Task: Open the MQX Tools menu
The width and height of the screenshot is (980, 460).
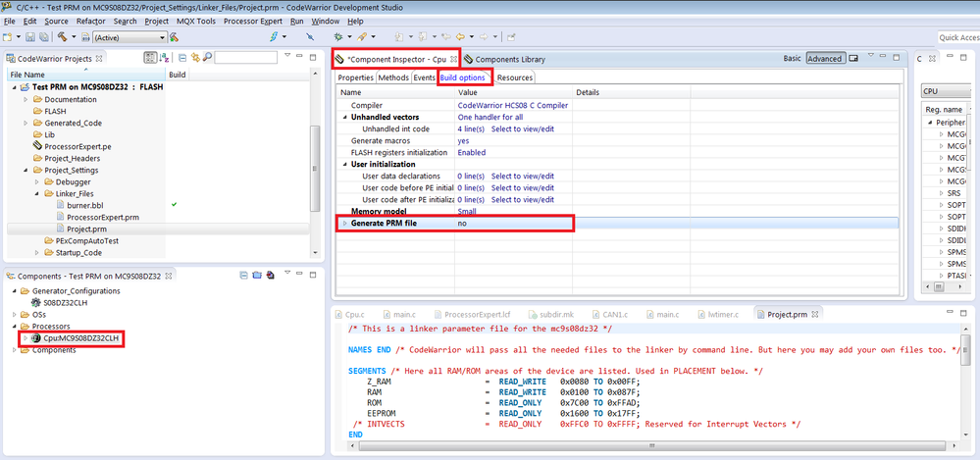Action: [x=195, y=21]
